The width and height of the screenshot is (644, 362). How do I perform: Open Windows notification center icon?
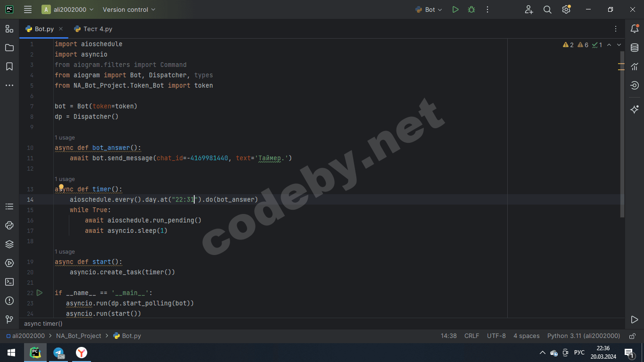click(628, 353)
